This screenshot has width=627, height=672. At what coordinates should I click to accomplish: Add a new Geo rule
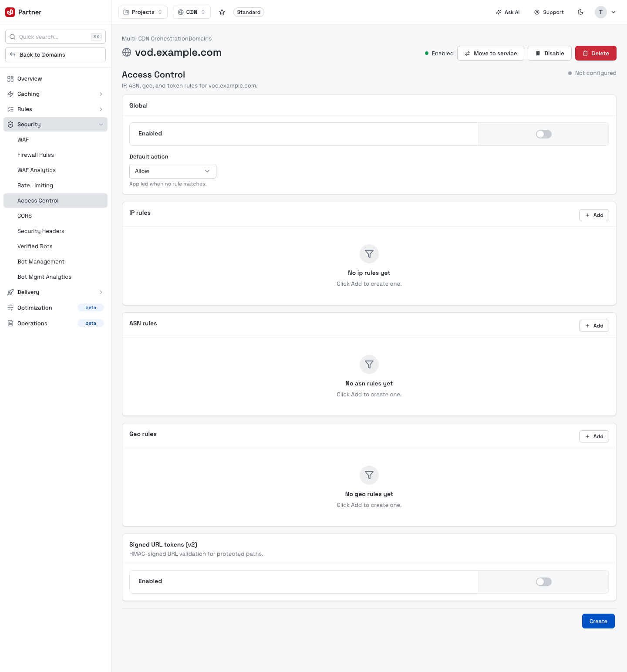[x=594, y=436]
